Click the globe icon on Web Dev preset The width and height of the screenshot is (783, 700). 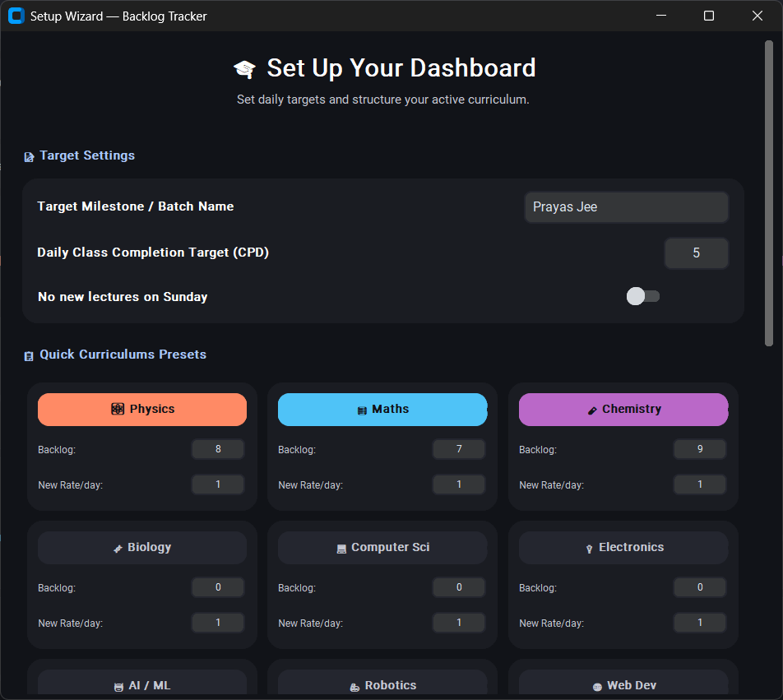[597, 687]
